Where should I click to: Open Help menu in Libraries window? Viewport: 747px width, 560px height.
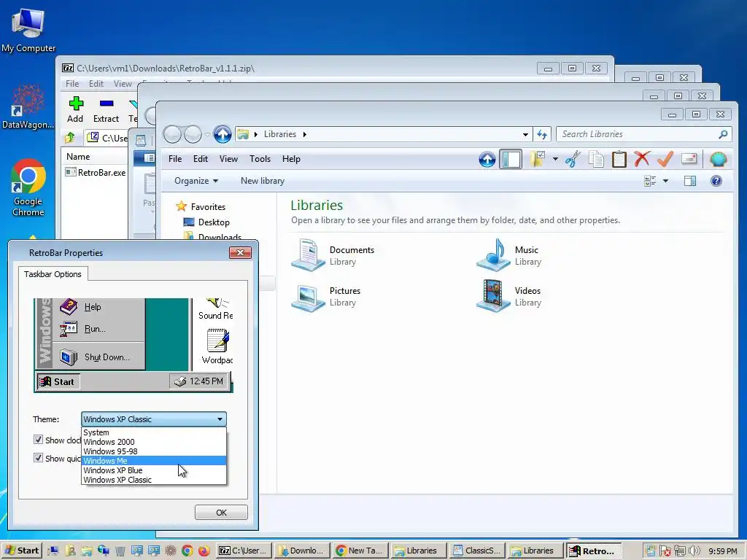pos(291,159)
